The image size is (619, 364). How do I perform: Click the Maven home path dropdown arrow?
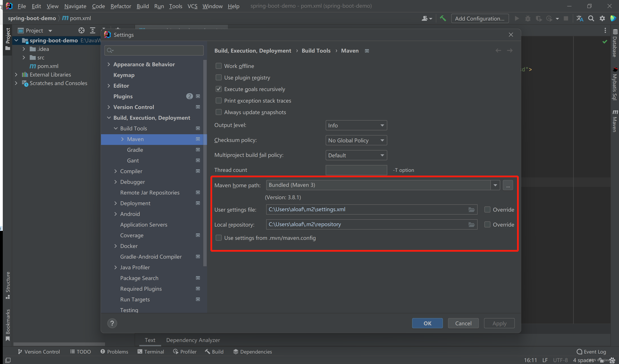[x=495, y=185]
